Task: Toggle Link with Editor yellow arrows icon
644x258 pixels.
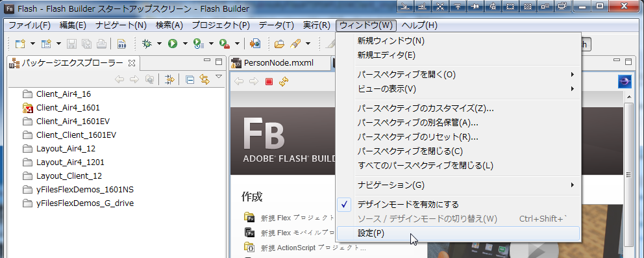Action: tap(204, 79)
